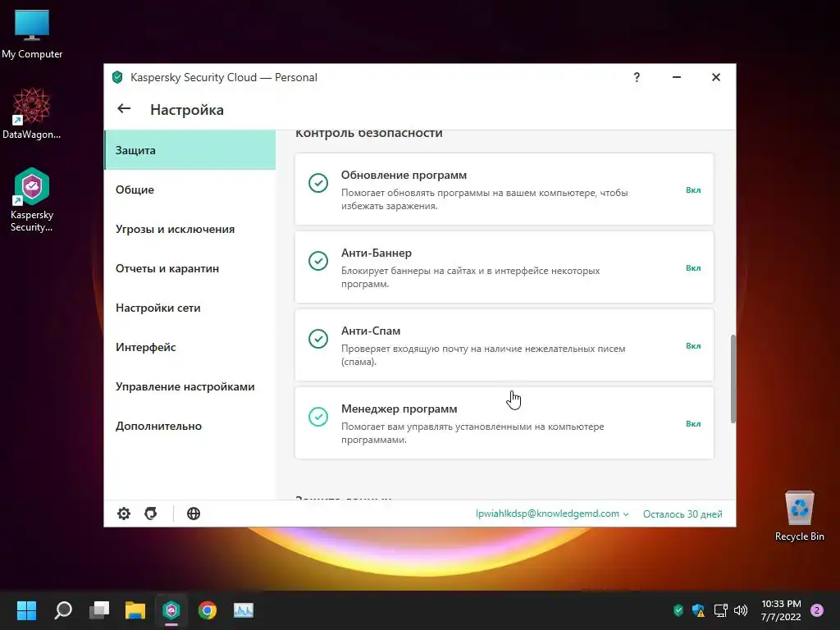Click the network icon in system tray

coord(720,609)
